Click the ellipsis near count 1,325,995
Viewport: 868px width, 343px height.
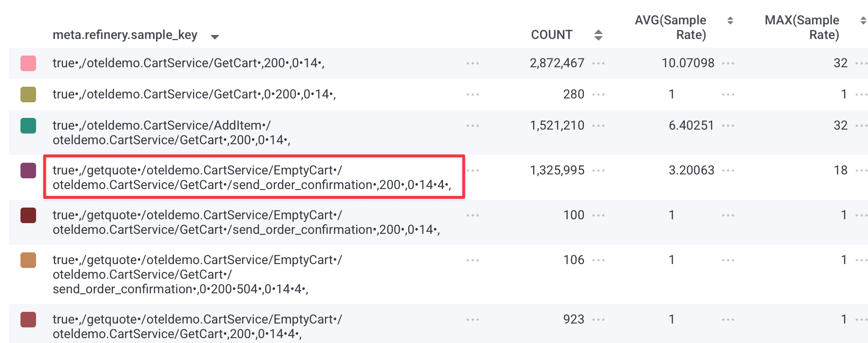click(600, 171)
